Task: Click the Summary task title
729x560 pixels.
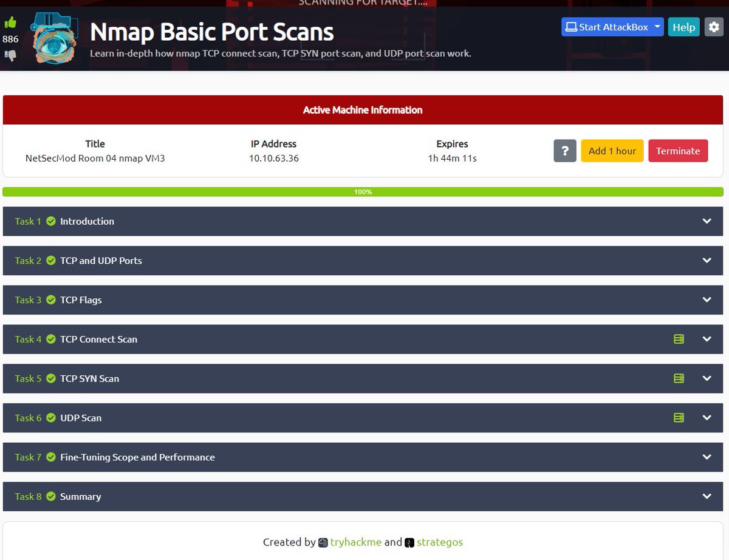Action: click(80, 496)
